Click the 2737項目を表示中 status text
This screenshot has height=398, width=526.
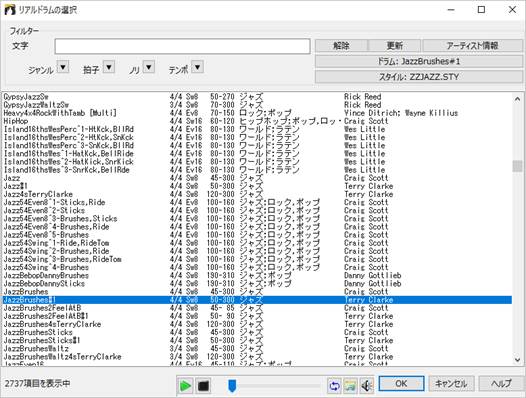point(37,383)
